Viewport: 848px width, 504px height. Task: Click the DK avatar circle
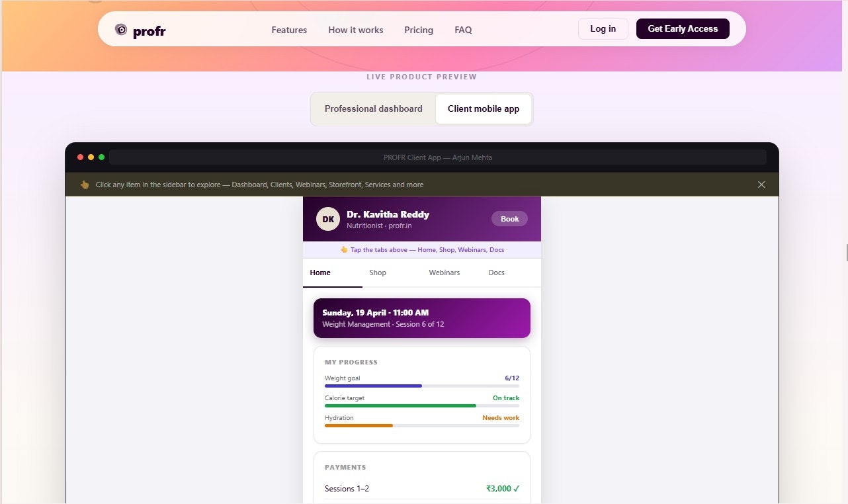(328, 219)
